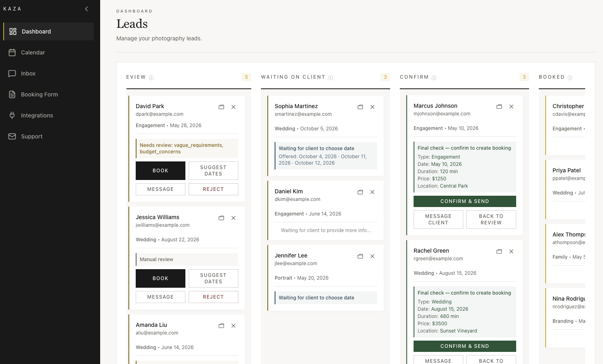The image size is (603, 364).
Task: Open Calendar in the sidebar
Action: pyautogui.click(x=48, y=52)
